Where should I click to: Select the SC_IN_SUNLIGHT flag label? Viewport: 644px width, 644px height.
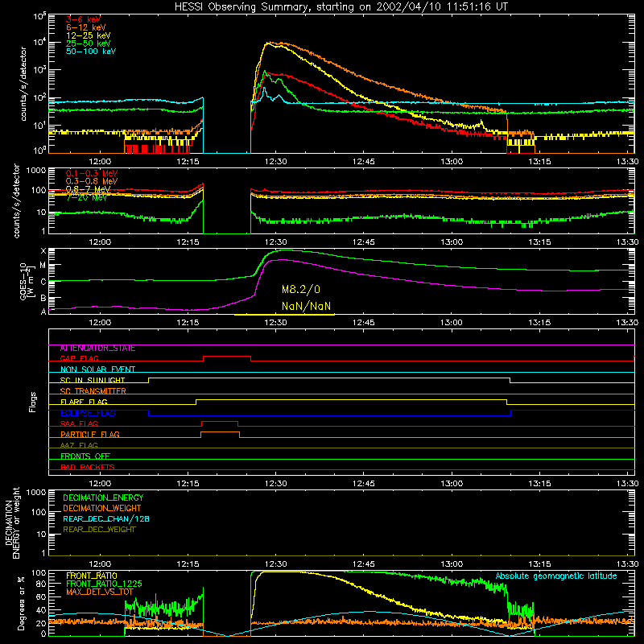pyautogui.click(x=93, y=381)
